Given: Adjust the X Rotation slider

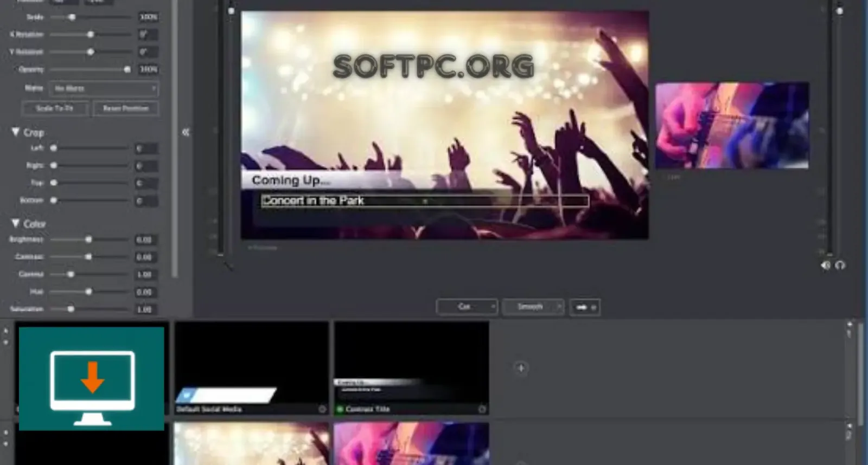Looking at the screenshot, I should point(91,34).
